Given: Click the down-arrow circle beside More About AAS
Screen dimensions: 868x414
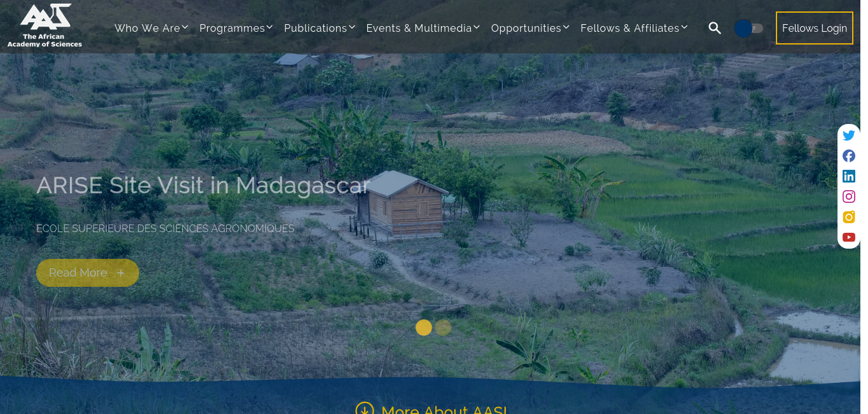Looking at the screenshot, I should [364, 410].
